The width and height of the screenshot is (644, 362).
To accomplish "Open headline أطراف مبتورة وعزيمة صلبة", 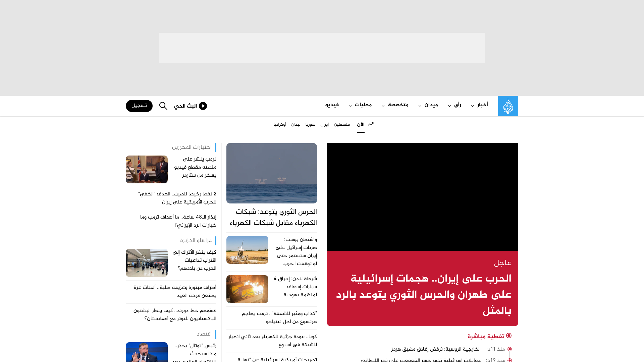I will pos(175,292).
